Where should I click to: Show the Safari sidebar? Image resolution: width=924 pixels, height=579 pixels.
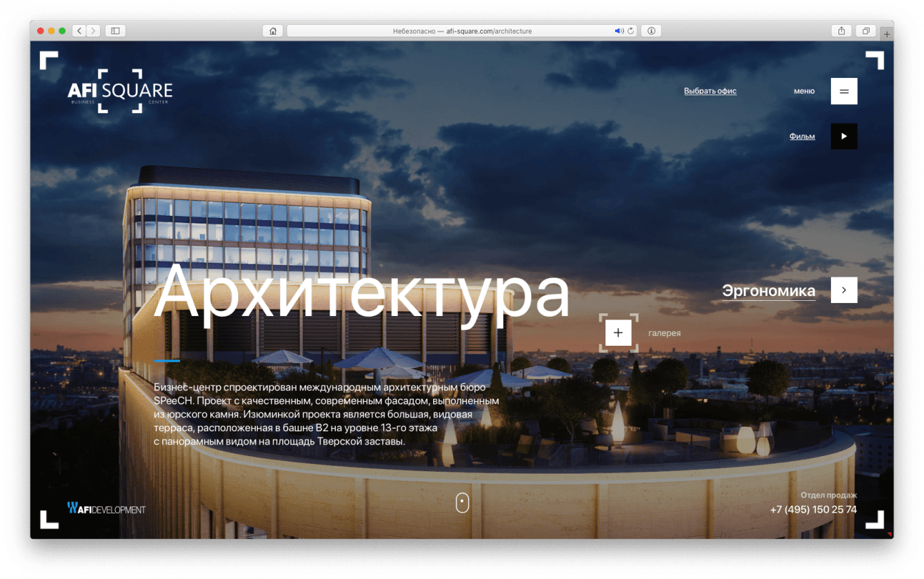(x=116, y=31)
